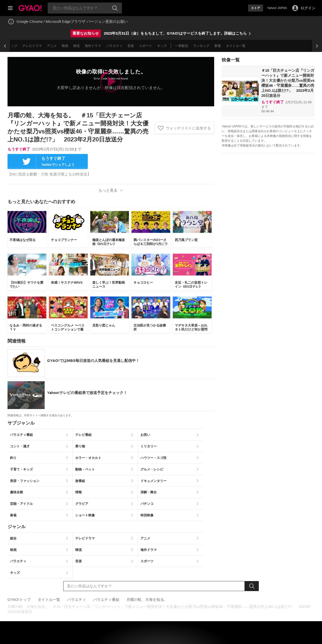Open 旅番組 subgenre row
Viewport: 322px width, 644px height.
105,481
